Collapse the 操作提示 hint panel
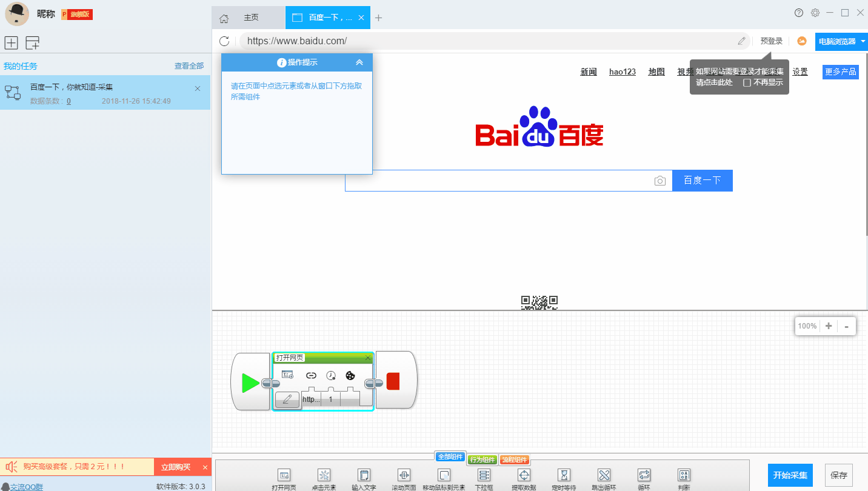Image resolution: width=868 pixels, height=491 pixels. [x=359, y=62]
